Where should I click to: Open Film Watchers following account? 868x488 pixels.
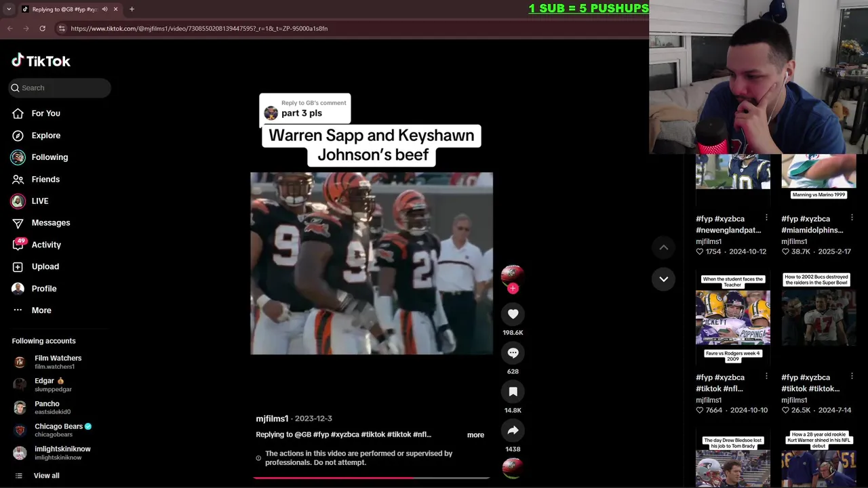(58, 362)
